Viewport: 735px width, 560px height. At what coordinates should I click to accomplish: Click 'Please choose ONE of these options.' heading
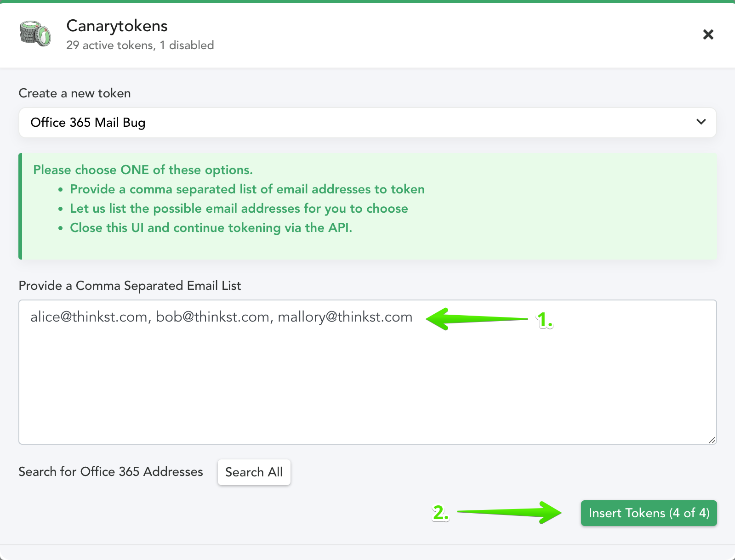pyautogui.click(x=143, y=170)
